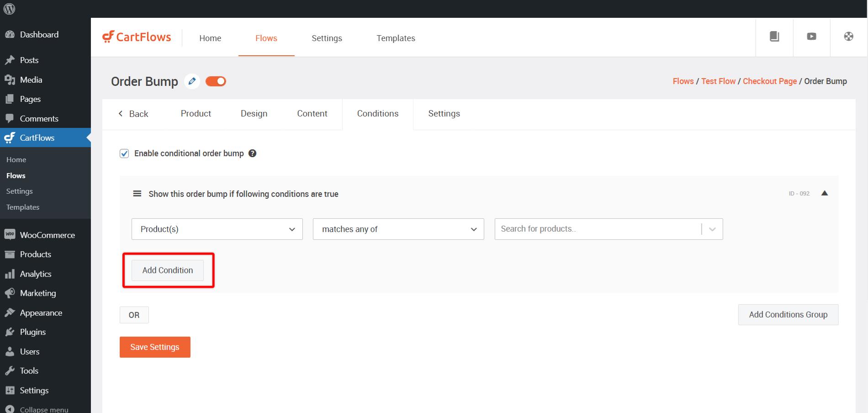Click the CartFlows logo
The height and width of the screenshot is (413, 868).
pyautogui.click(x=137, y=37)
